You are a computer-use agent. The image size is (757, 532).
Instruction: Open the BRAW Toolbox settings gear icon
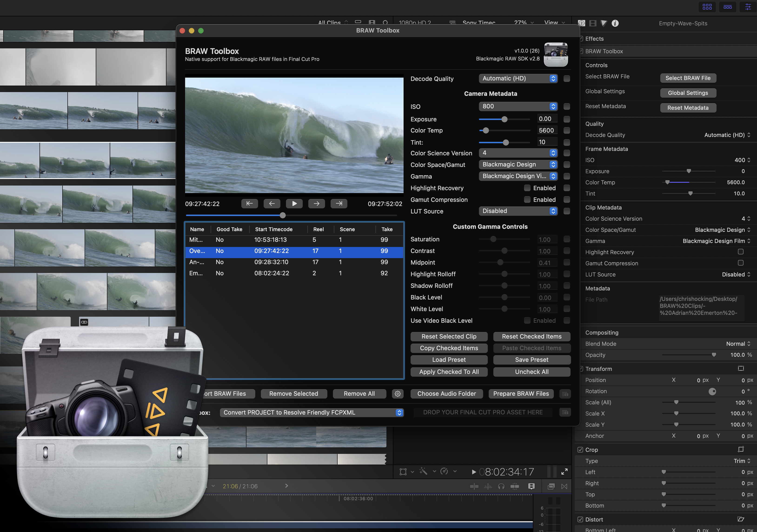pos(398,393)
